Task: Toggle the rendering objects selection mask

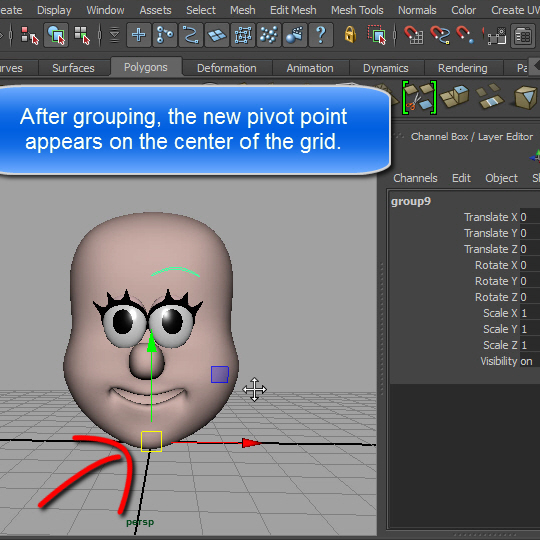Action: point(294,35)
